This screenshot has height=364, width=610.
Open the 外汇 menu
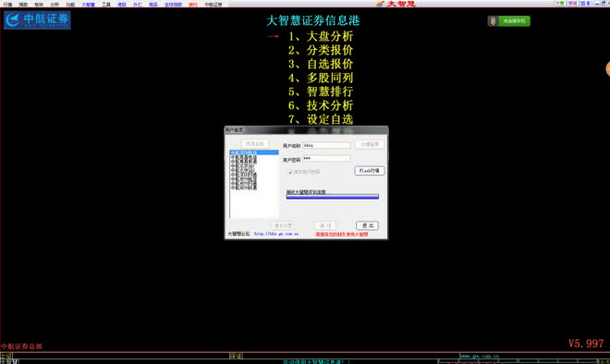click(138, 5)
